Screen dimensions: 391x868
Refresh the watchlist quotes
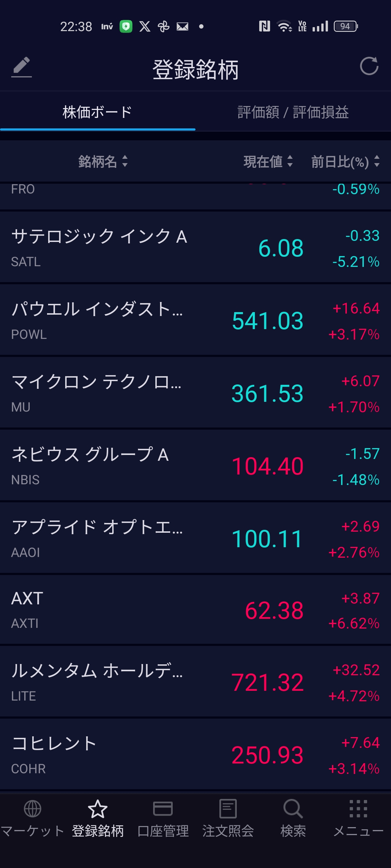click(369, 66)
